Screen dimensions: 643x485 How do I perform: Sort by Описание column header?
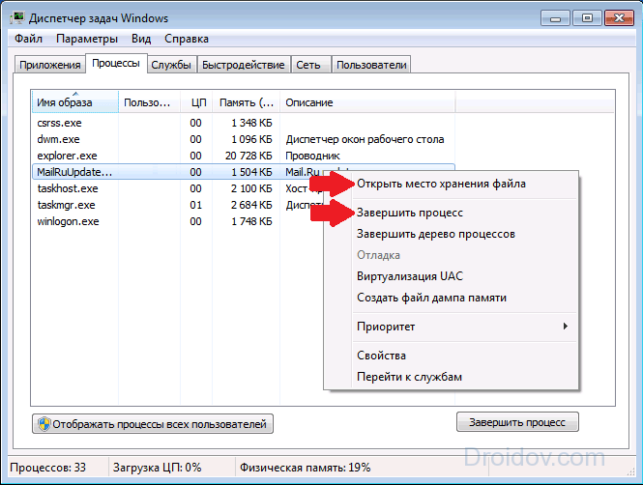click(367, 102)
